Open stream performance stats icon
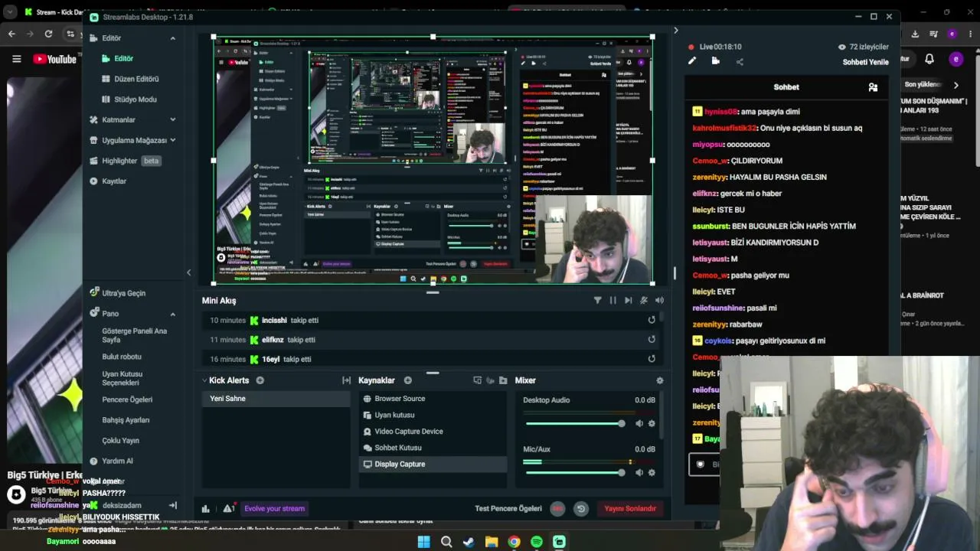 point(205,508)
